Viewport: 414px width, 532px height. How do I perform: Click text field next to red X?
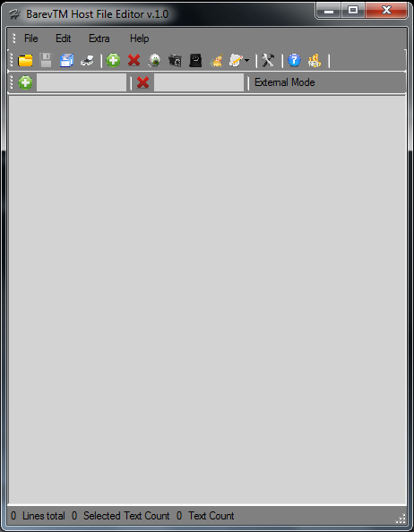click(x=199, y=82)
